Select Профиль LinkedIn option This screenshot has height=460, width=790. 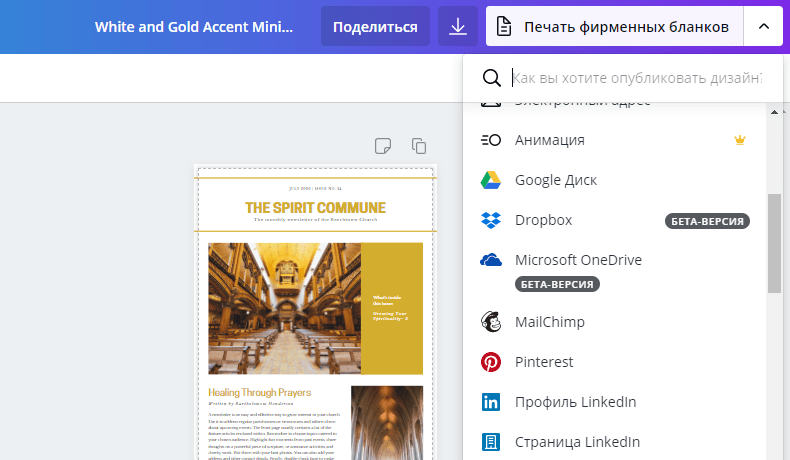click(x=614, y=402)
